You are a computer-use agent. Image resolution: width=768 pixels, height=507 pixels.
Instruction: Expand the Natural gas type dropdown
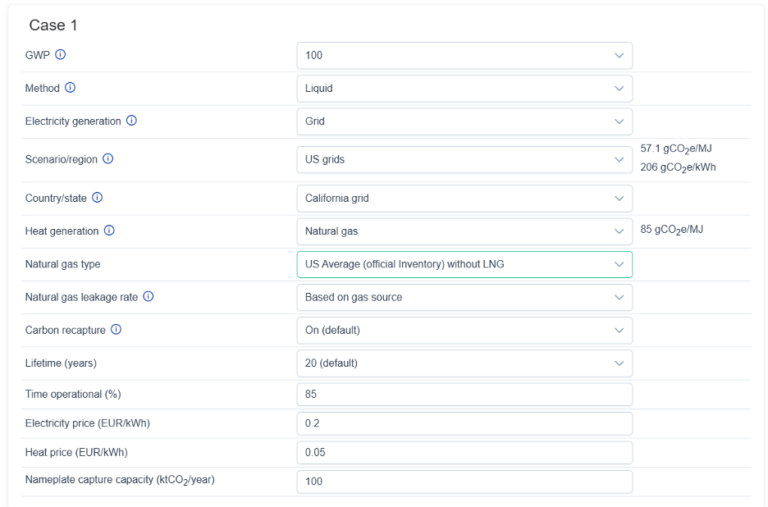pos(464,264)
